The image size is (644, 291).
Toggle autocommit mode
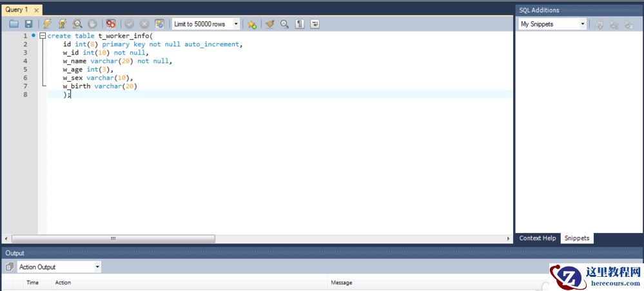[x=159, y=24]
